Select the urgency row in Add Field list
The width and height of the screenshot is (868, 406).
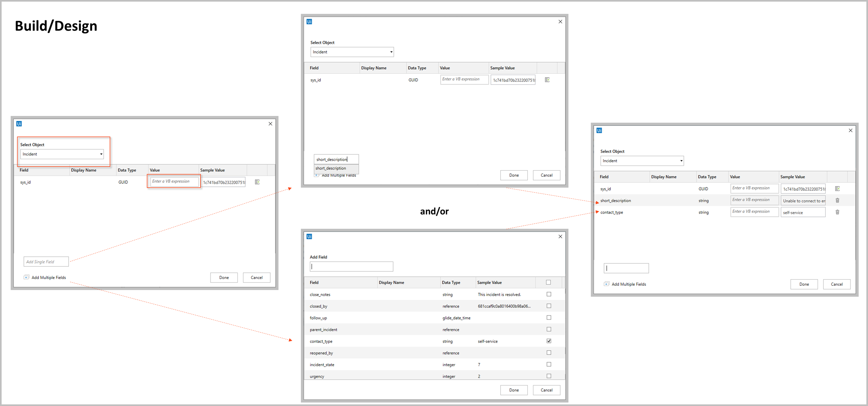(435, 375)
